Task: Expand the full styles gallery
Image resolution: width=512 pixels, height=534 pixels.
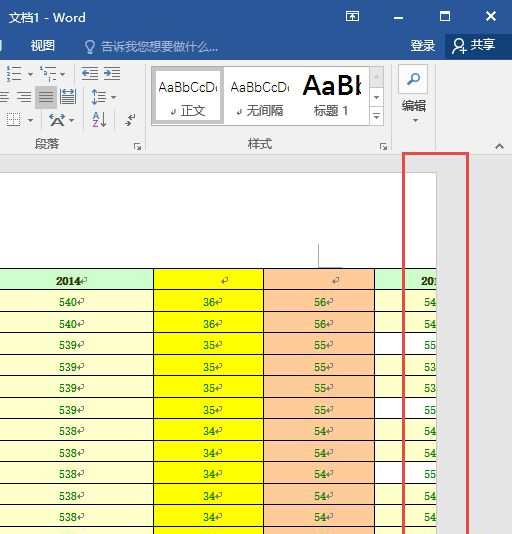Action: click(376, 116)
